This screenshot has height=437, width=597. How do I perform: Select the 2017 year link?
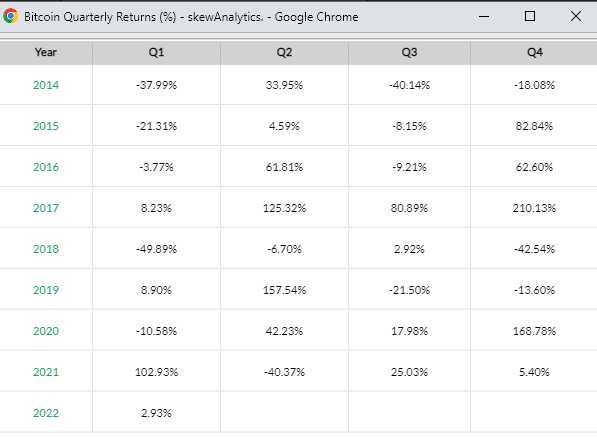(x=46, y=208)
